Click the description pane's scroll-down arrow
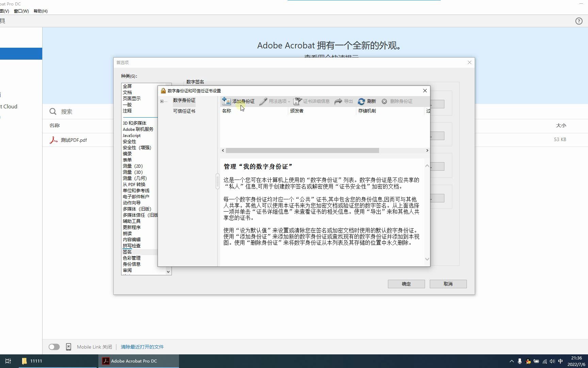 (x=427, y=259)
